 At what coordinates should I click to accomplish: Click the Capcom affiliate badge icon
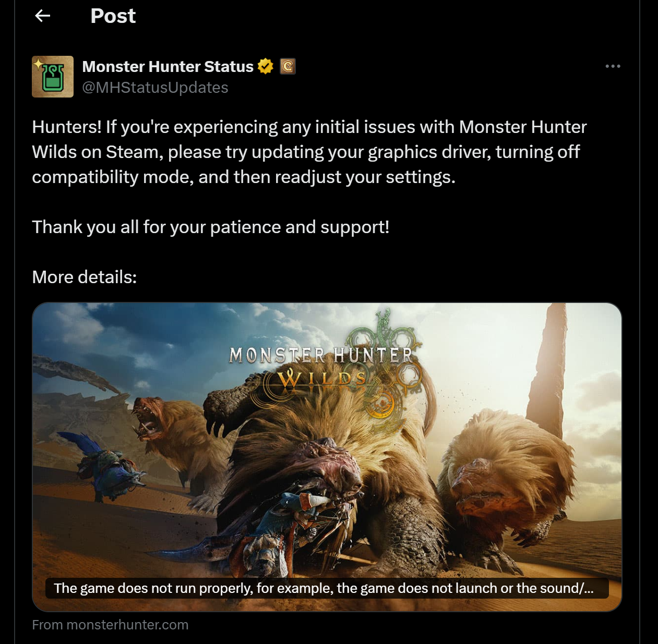[x=288, y=66]
